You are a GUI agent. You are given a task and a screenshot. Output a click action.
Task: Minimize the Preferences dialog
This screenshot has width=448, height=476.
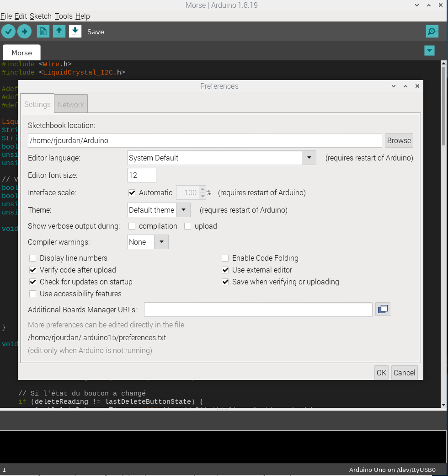393,86
